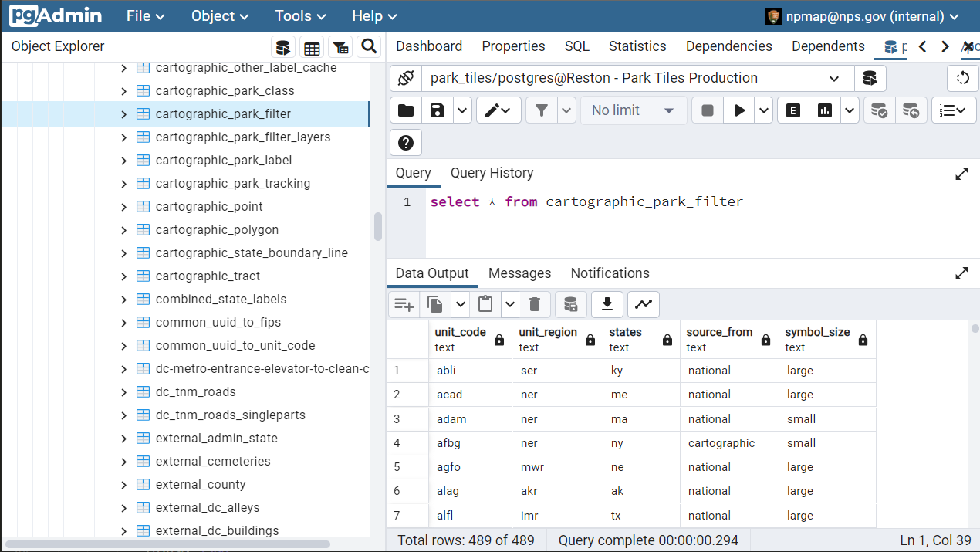
Task: Open the execute options dropdown arrow
Action: [x=764, y=110]
